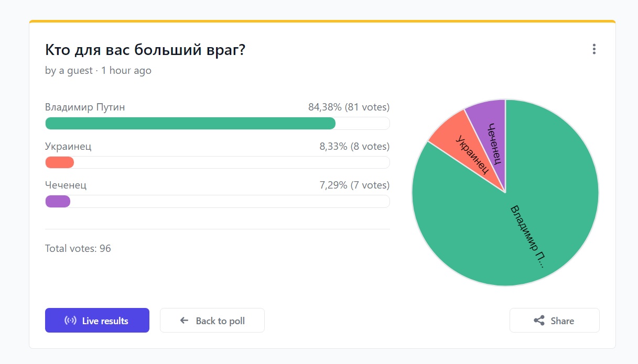Click the purple Чеченец progress bar
The width and height of the screenshot is (638, 364).
(58, 201)
